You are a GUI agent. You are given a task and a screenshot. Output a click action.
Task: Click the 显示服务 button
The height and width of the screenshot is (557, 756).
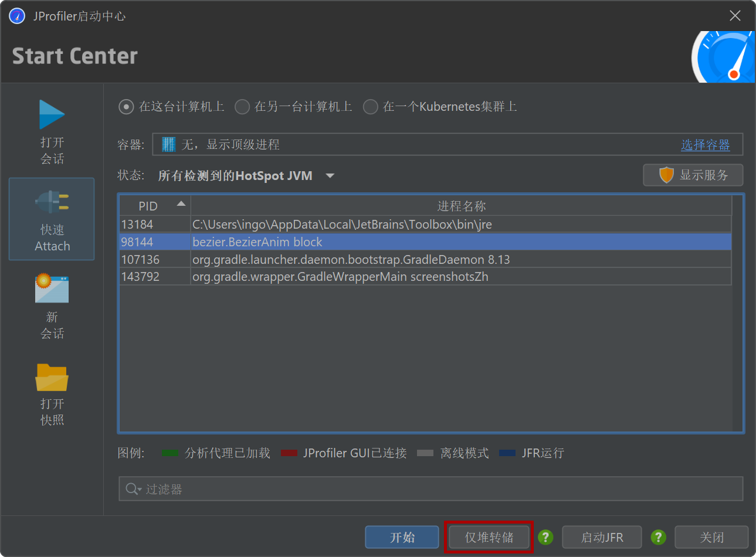point(693,175)
